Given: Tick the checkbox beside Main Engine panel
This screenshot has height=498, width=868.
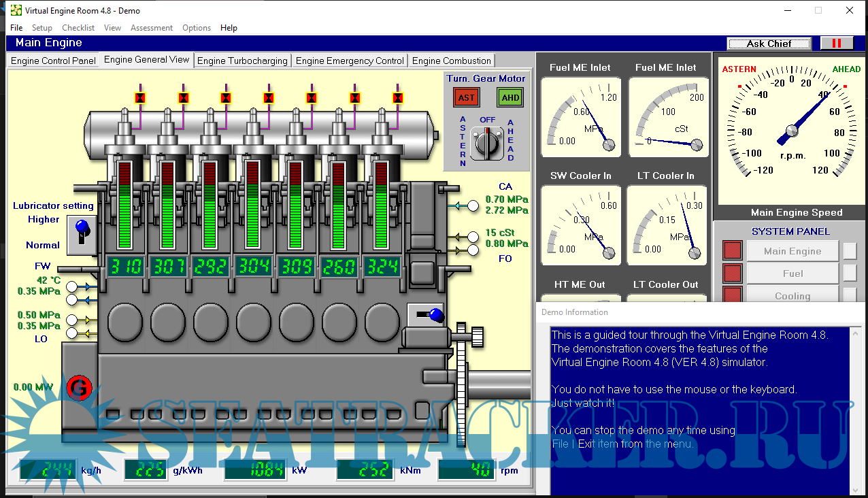Looking at the screenshot, I should pos(850,251).
